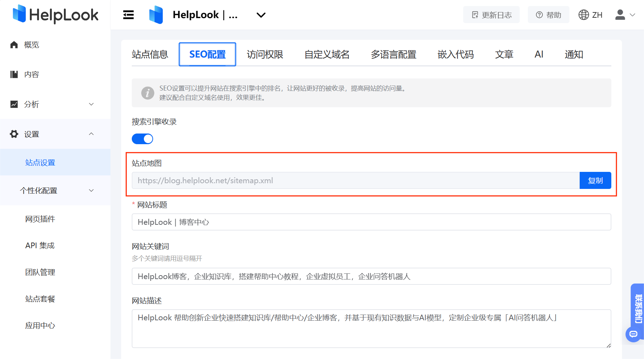Screen dimensions: 644x359
Task: Collapse the 设置 menu chevron
Action: coord(91,134)
